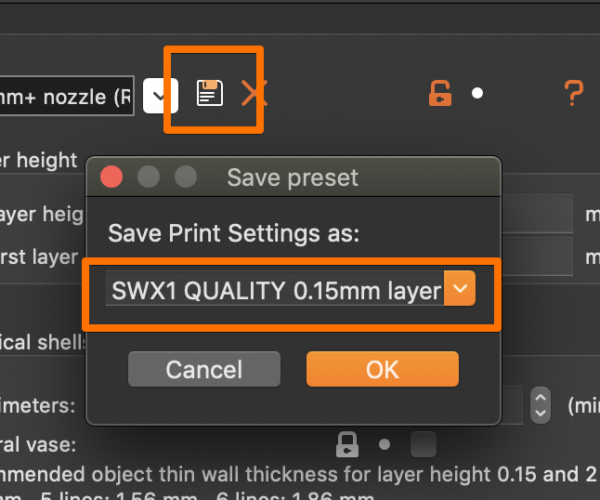Click the white dot beside the unlocked padlock
600x500 pixels.
477,93
